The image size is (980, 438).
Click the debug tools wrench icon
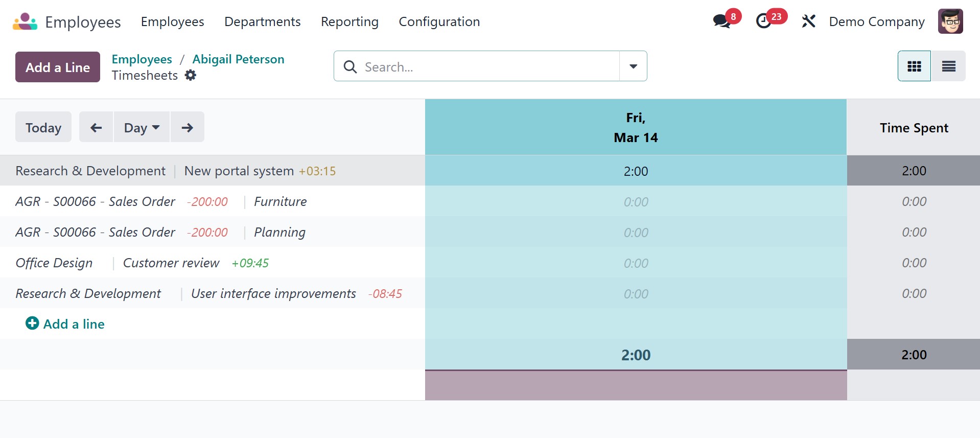pos(808,21)
